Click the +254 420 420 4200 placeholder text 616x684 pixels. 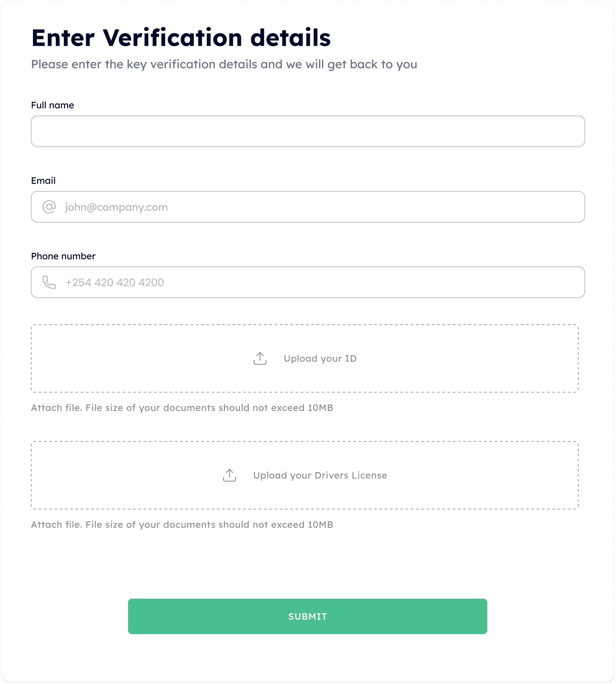[114, 282]
